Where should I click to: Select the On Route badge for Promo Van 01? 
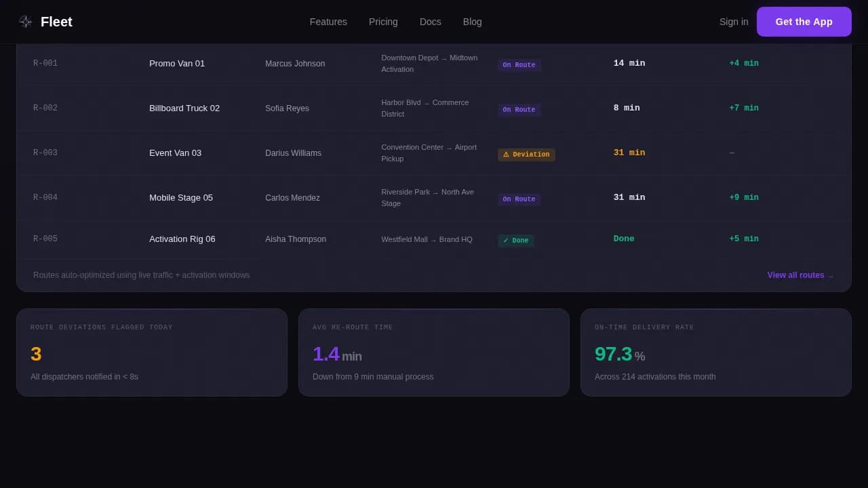(x=519, y=64)
